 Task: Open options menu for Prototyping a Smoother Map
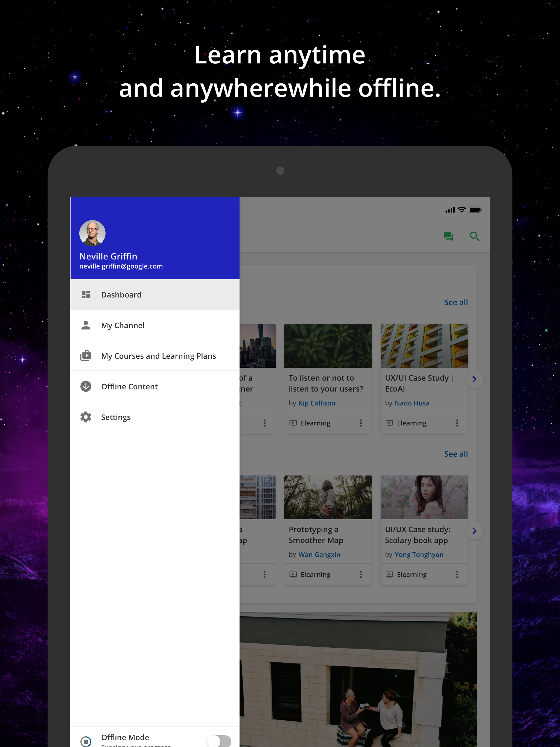click(361, 574)
